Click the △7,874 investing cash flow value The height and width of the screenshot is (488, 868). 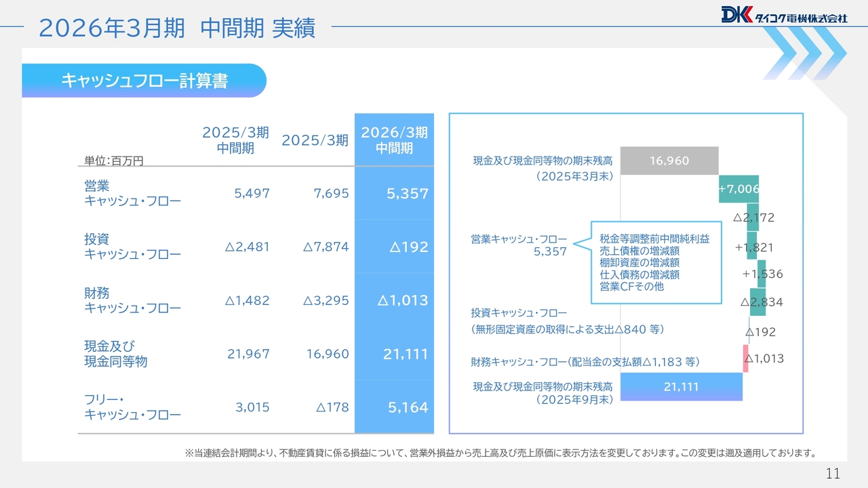click(x=326, y=247)
